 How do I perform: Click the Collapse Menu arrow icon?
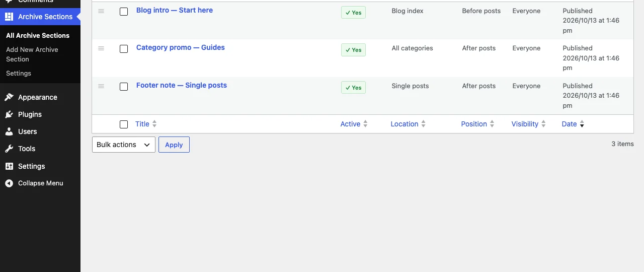[x=9, y=183]
